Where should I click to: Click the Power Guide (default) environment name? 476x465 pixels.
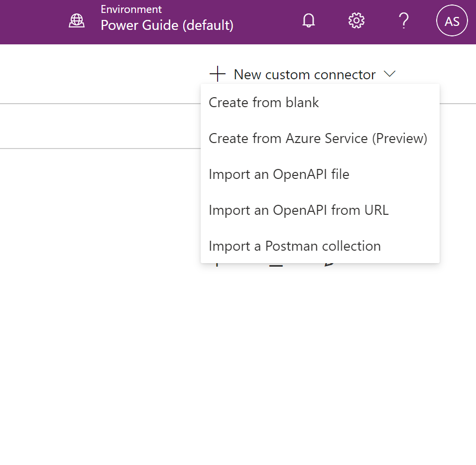[167, 25]
